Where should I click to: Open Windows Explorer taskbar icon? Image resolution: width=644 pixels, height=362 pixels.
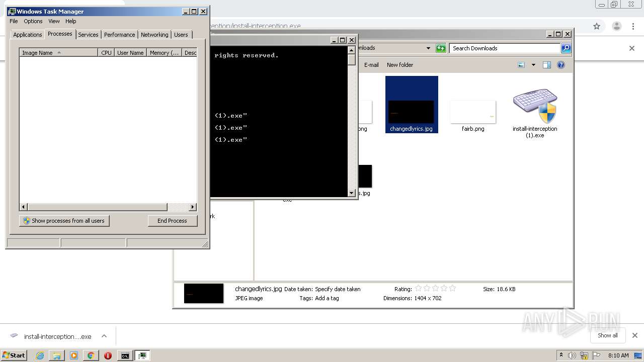(x=57, y=355)
